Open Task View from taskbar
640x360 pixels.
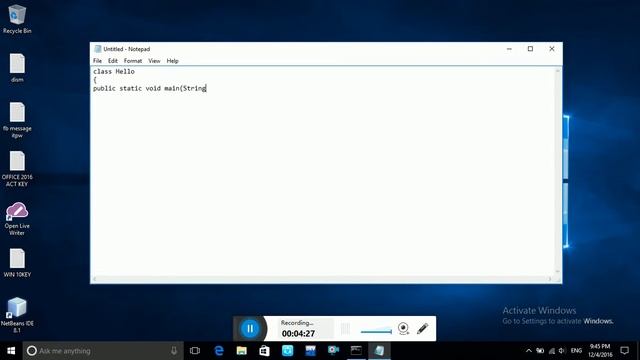[195, 351]
